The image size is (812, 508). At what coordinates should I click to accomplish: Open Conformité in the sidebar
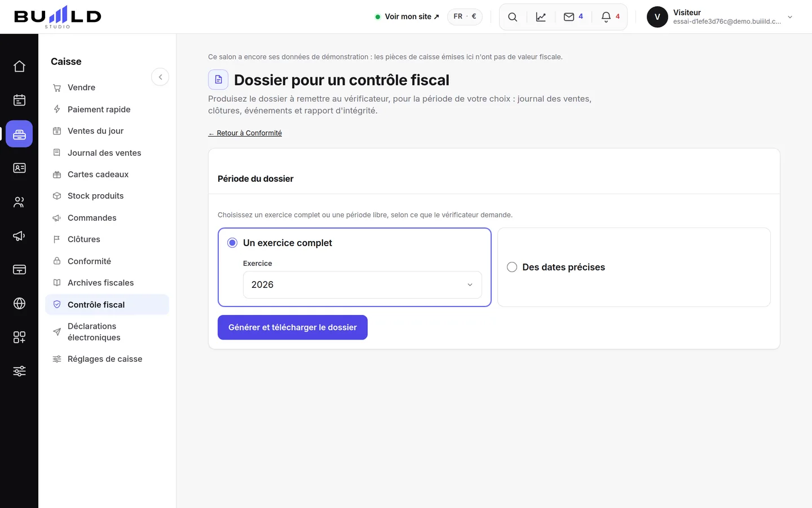[x=107, y=261]
